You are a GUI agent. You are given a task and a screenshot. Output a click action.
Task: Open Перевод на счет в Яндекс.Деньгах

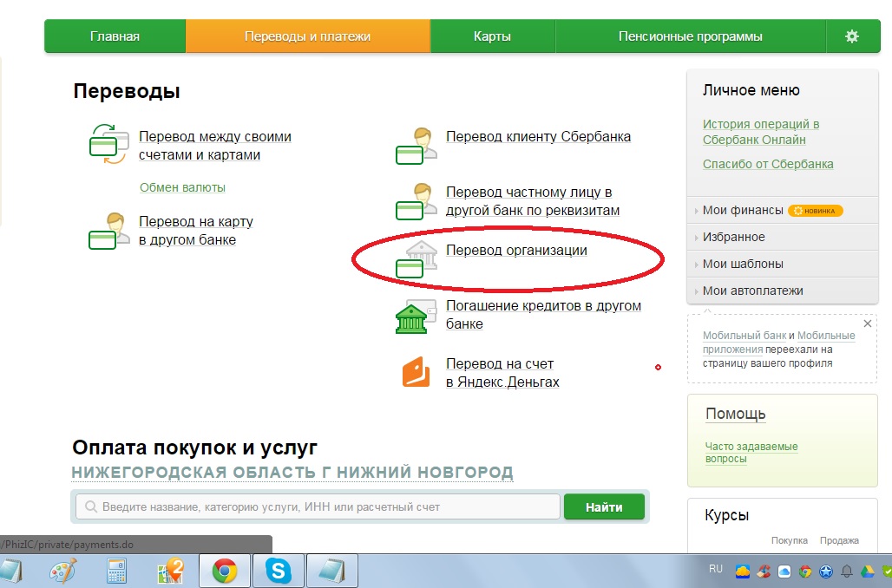pyautogui.click(x=502, y=372)
